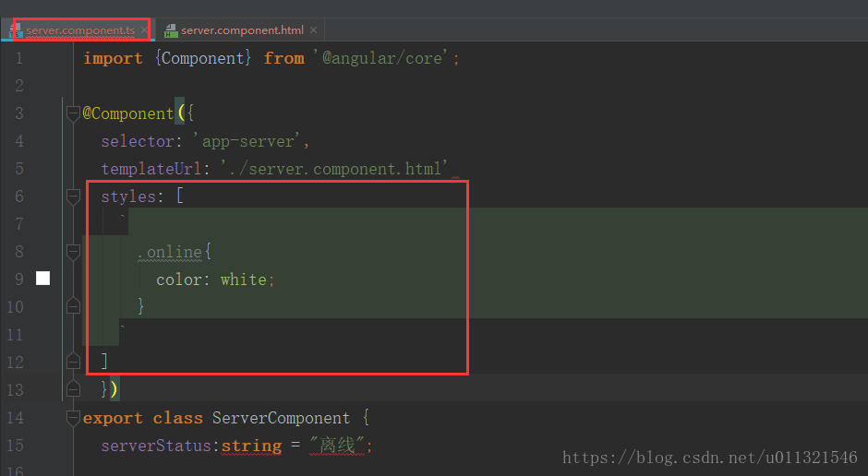
Task: Click line number 5 in the gutter
Action: (x=19, y=169)
